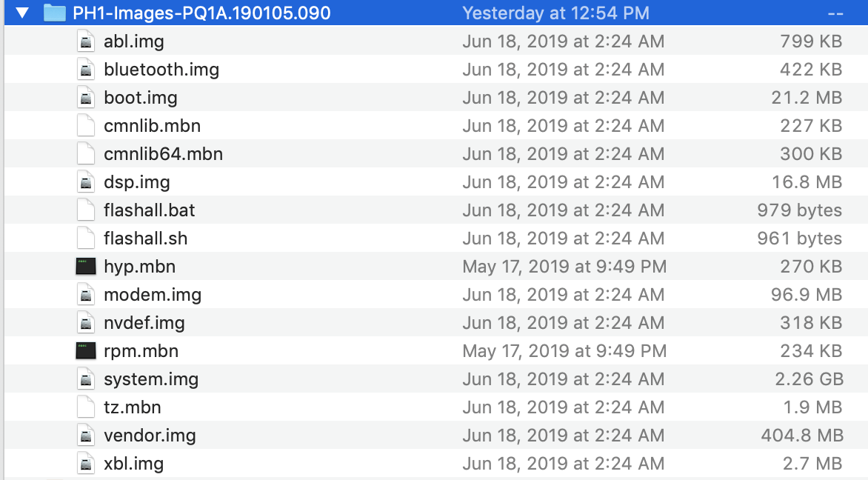Click the modified date of xbl.img
Viewport: 868px width, 480px height.
(564, 464)
